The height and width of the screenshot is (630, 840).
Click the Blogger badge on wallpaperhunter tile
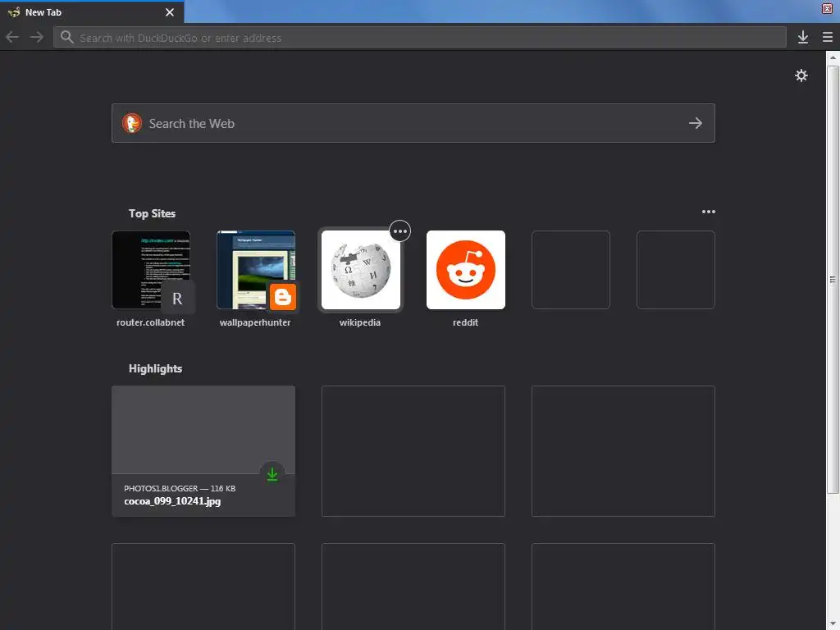point(283,297)
